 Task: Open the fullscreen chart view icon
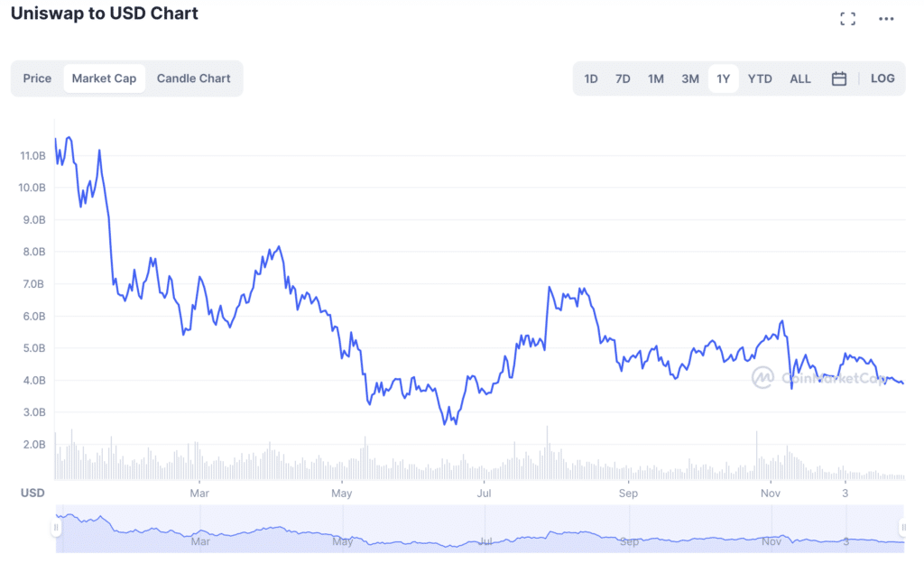pyautogui.click(x=847, y=19)
